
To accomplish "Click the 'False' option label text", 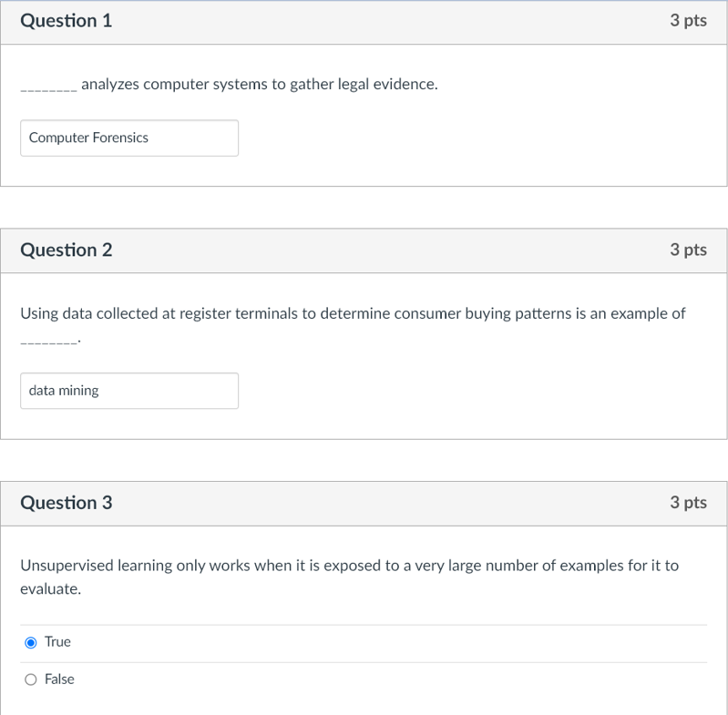I will pos(59,679).
